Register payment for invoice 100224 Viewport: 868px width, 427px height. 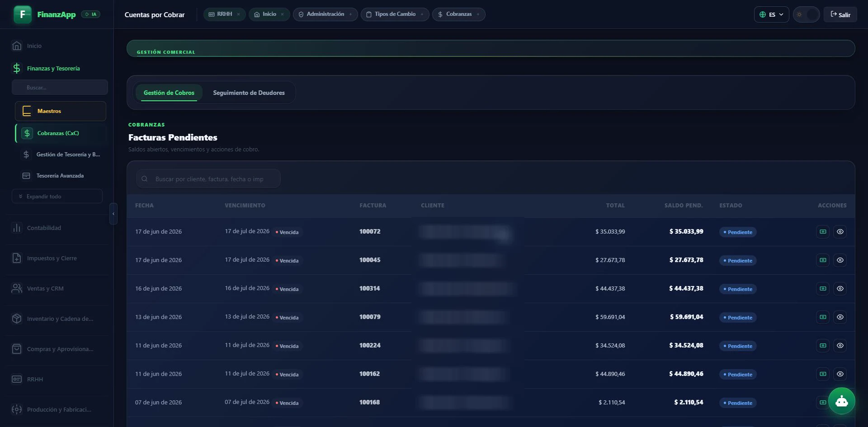click(823, 346)
